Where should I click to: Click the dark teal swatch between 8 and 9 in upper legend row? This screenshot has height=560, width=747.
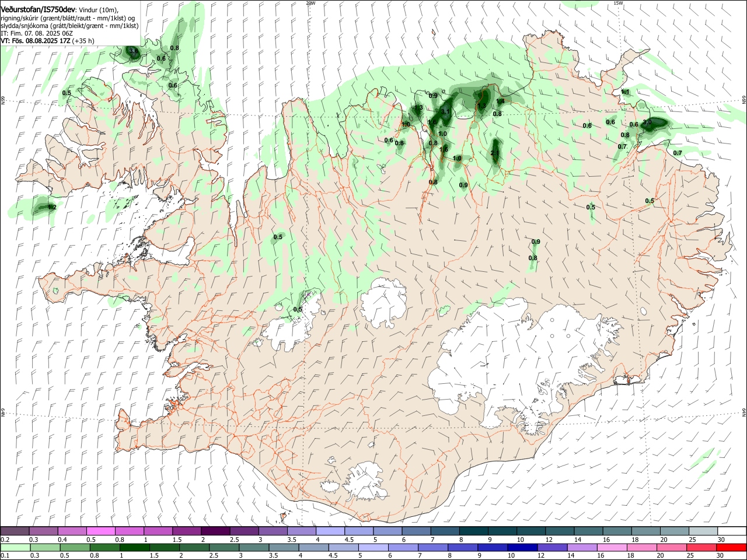[x=473, y=531]
